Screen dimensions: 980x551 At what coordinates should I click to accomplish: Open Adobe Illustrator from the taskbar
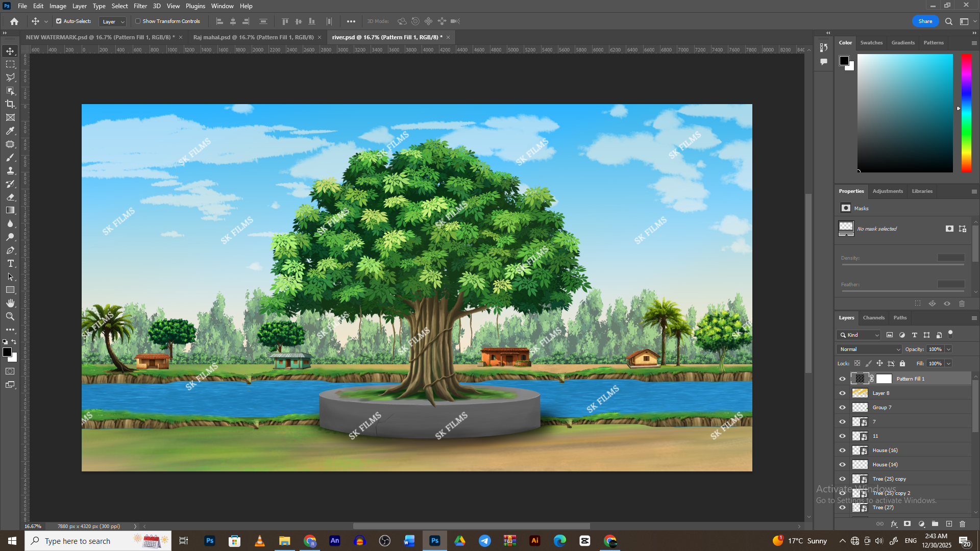pos(534,541)
